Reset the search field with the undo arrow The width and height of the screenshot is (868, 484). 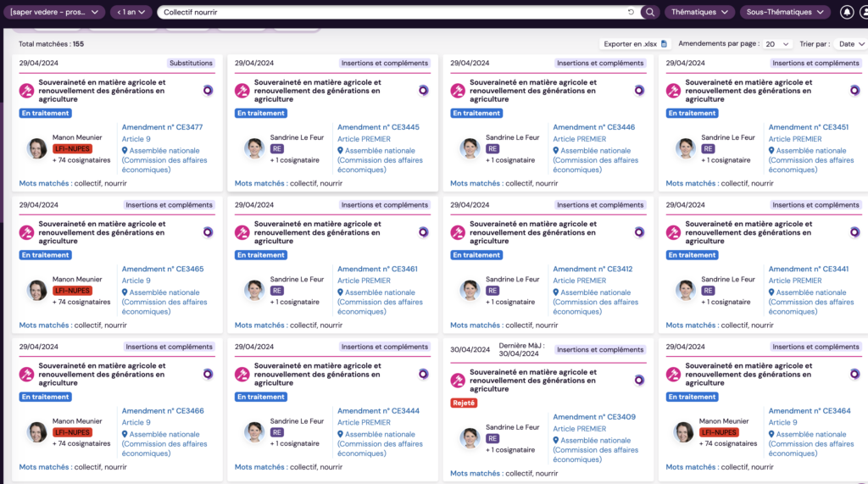click(631, 12)
